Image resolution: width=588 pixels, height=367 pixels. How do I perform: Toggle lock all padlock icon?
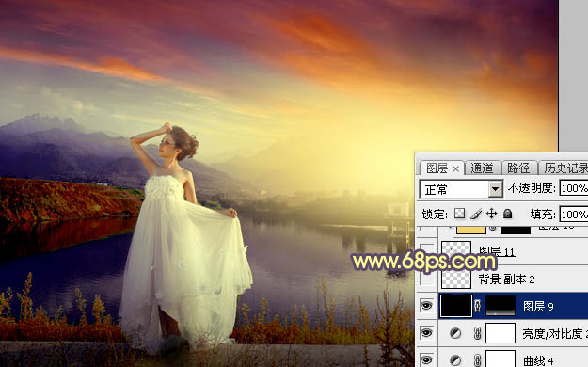pyautogui.click(x=507, y=214)
